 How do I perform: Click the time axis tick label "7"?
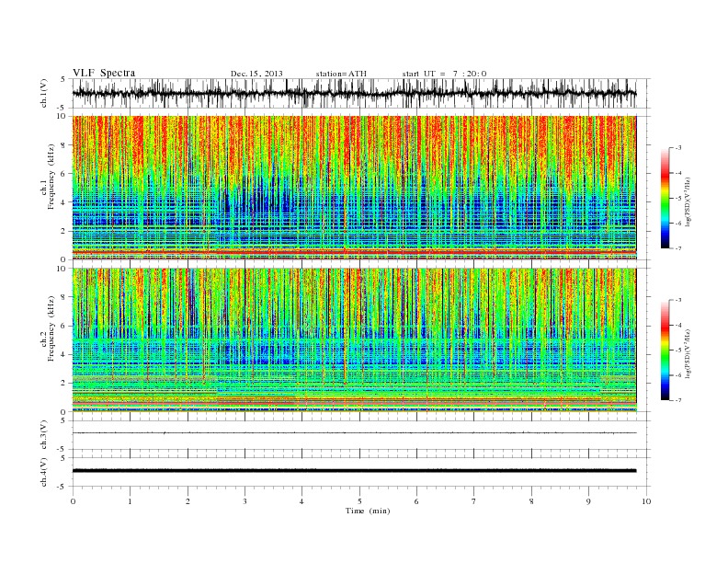pyautogui.click(x=474, y=501)
